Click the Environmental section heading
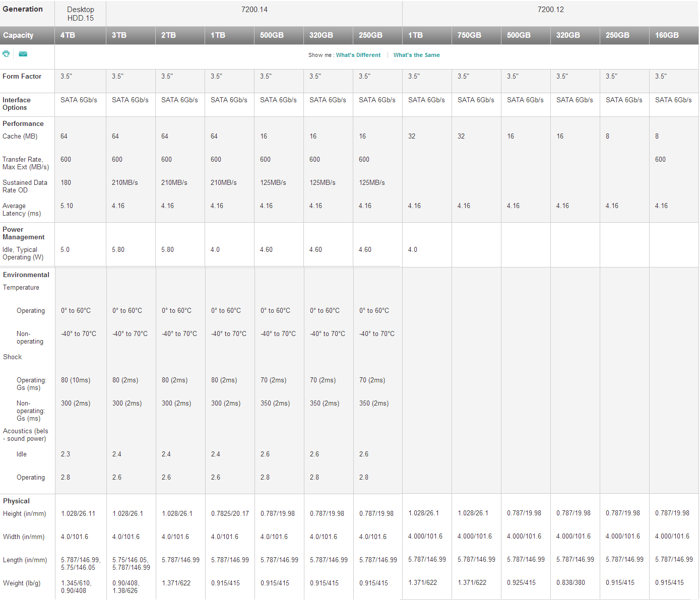The height and width of the screenshot is (600, 700). tap(26, 275)
